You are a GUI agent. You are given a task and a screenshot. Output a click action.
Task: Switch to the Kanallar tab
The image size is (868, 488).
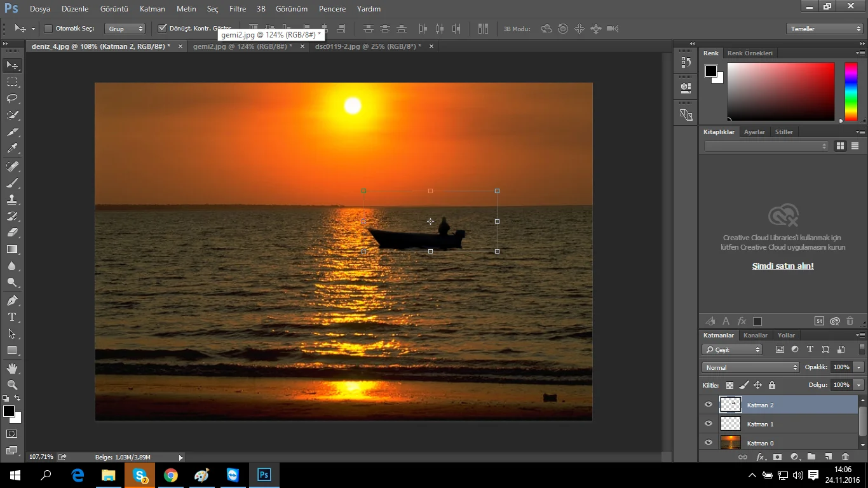coord(756,335)
